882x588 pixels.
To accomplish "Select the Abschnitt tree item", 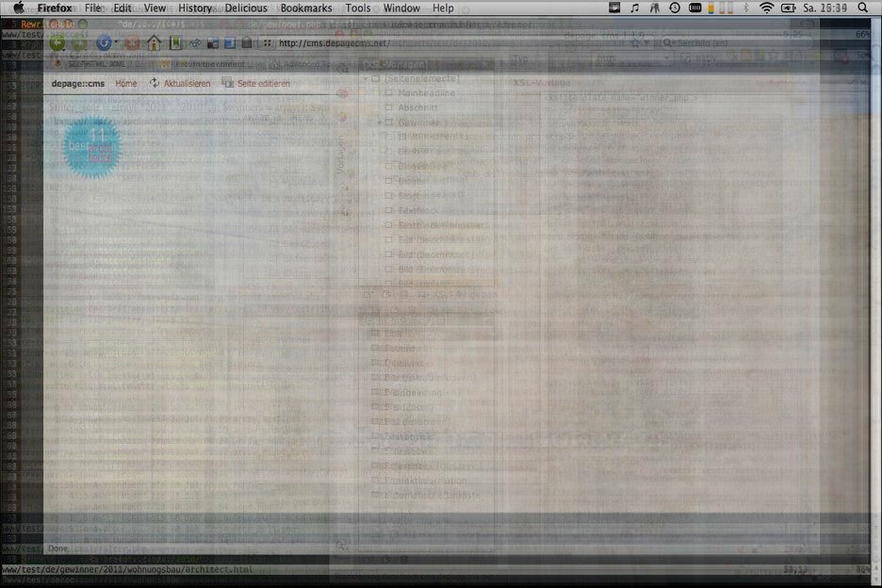I will (418, 107).
